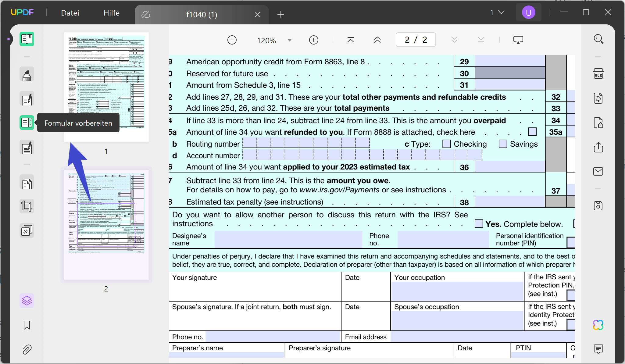
Task: Open the UPDF AI assistant
Action: (598, 325)
